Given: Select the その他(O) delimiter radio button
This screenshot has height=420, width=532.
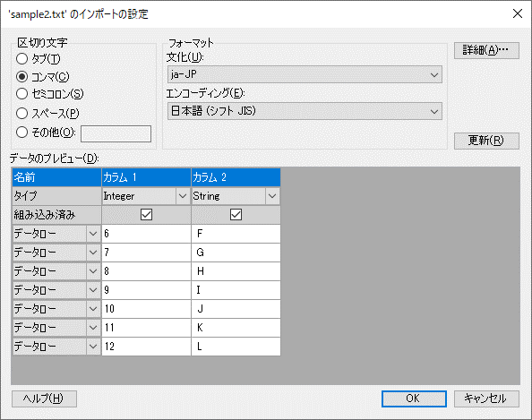Looking at the screenshot, I should pos(22,132).
